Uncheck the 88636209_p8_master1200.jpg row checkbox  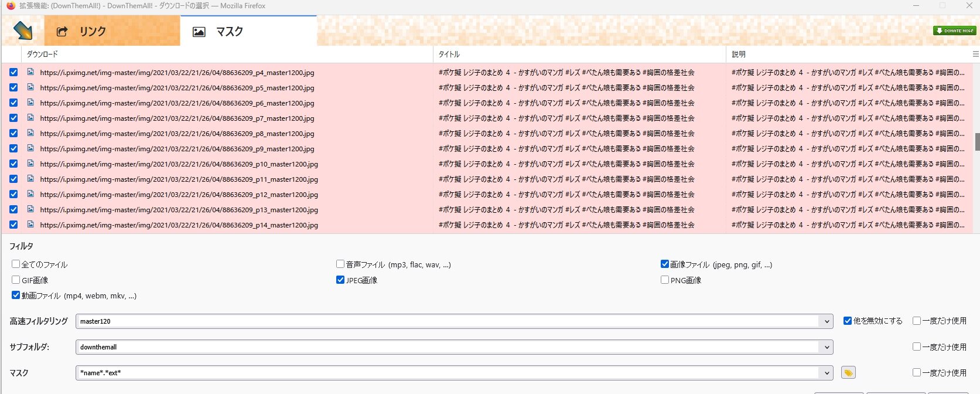13,133
